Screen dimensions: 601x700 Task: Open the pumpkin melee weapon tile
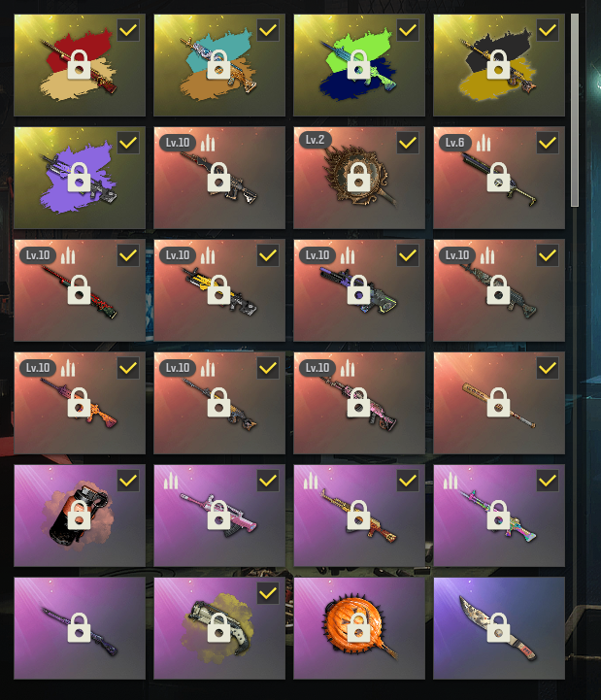pos(359,628)
